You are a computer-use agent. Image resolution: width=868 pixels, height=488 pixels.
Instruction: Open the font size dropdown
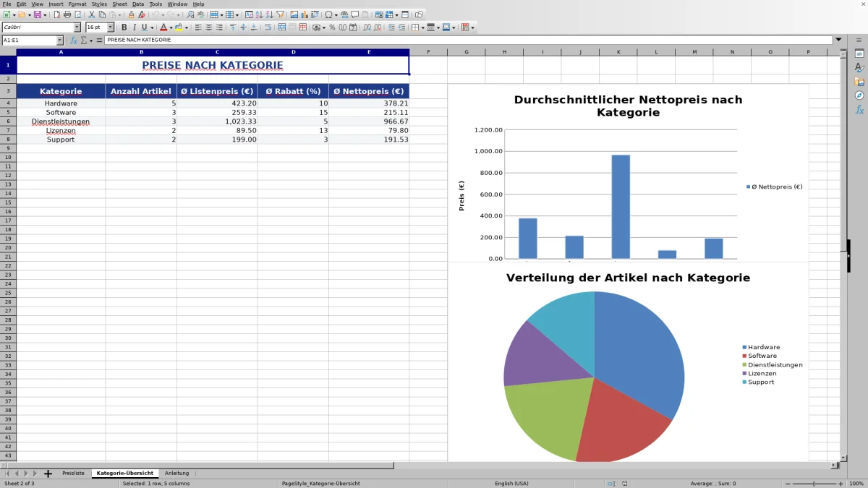(111, 27)
